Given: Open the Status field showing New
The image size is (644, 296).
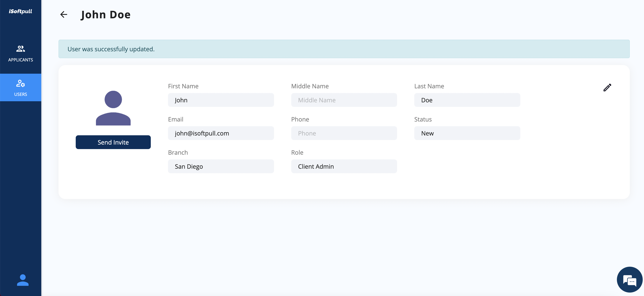Looking at the screenshot, I should point(467,133).
